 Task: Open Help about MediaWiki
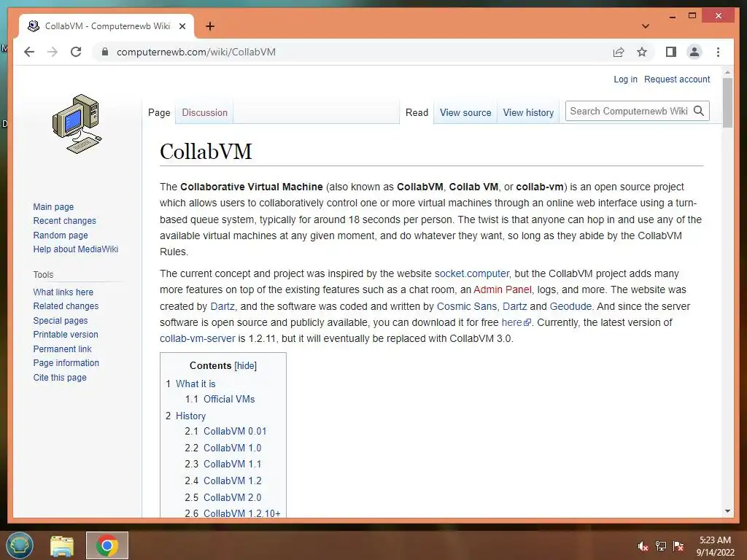pyautogui.click(x=75, y=249)
